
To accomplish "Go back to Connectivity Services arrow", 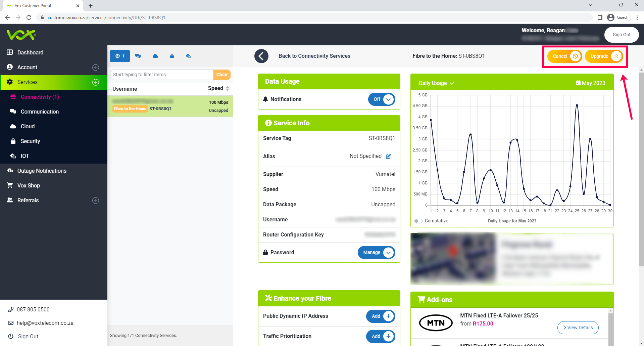I will tap(261, 56).
